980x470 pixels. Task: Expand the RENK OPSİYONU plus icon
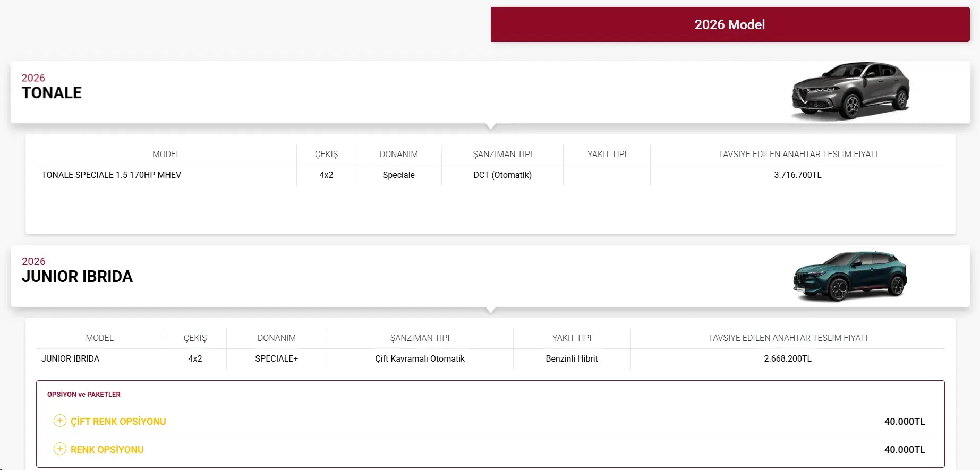pyautogui.click(x=60, y=449)
